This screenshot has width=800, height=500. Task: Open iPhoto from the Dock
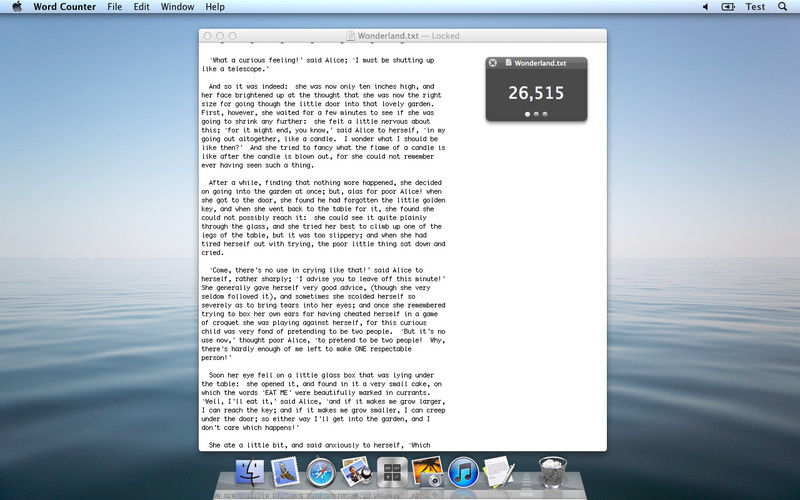427,472
